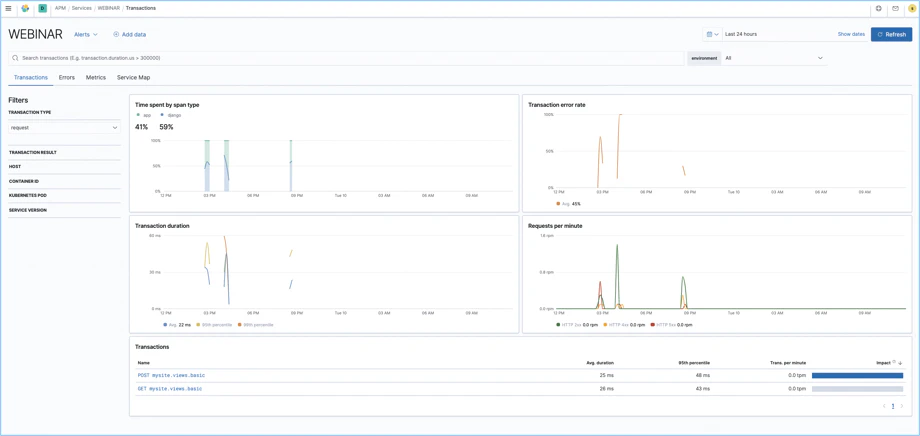
Task: Open the Alerts dropdown
Action: (86, 35)
